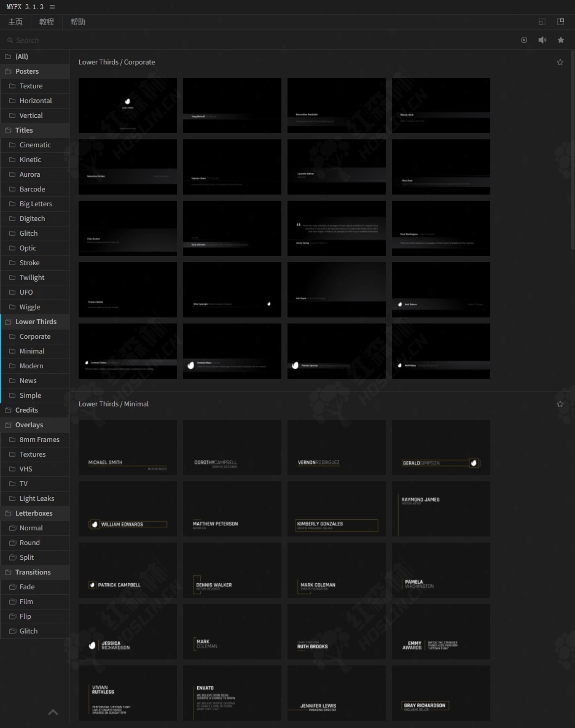Open News lower thirds category
Screen dimensions: 575x728
(35, 381)
